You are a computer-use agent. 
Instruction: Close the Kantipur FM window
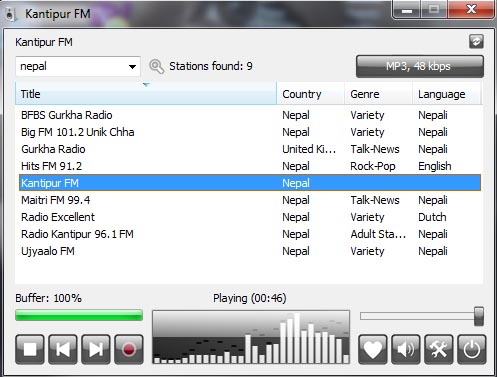(x=471, y=9)
